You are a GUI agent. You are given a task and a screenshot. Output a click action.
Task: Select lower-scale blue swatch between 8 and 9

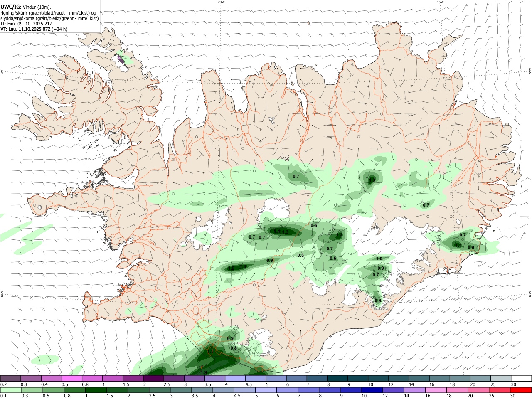[330, 390]
